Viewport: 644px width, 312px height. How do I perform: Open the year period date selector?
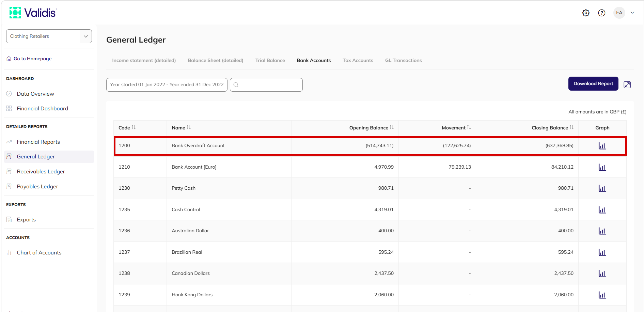[x=167, y=85]
